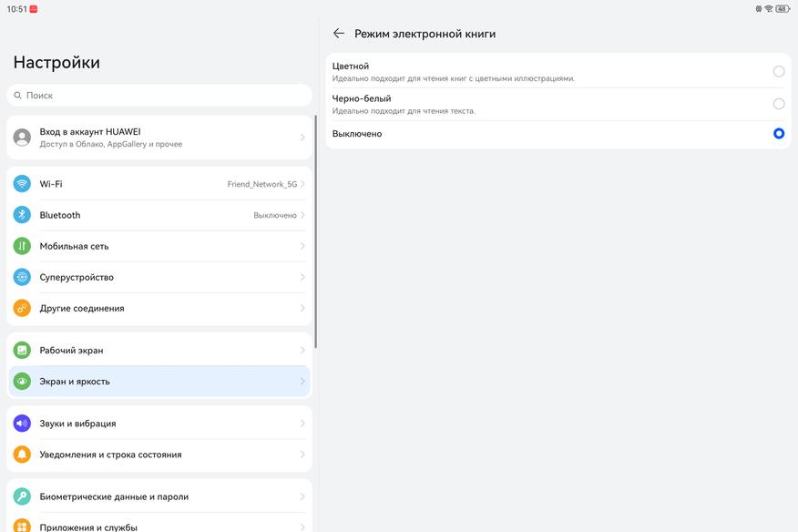
Task: Choose the Выключено radio button
Action: click(779, 134)
